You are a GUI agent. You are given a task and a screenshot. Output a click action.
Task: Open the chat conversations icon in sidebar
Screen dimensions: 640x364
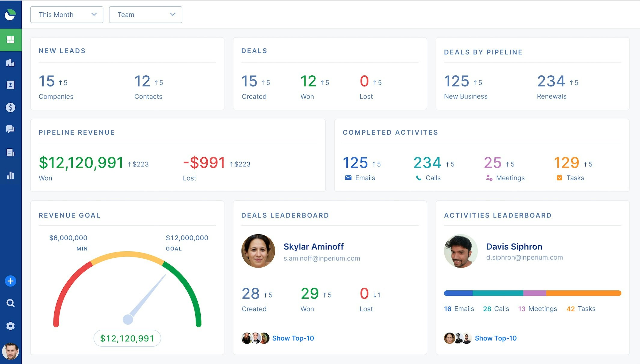pyautogui.click(x=11, y=129)
